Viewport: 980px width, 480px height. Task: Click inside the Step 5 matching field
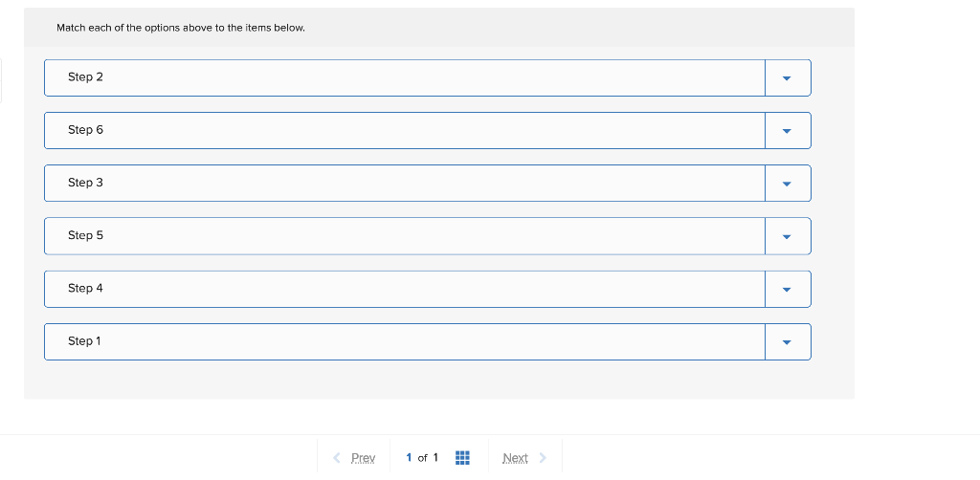click(404, 236)
